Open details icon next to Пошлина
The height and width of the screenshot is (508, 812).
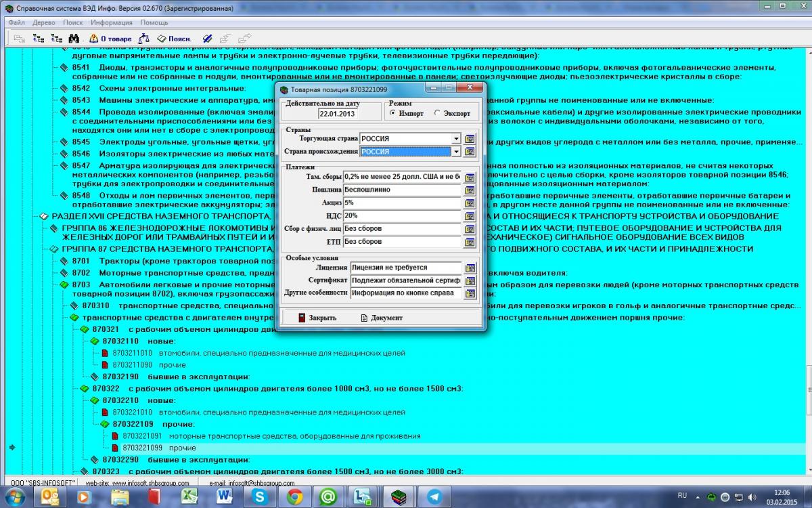coord(470,190)
